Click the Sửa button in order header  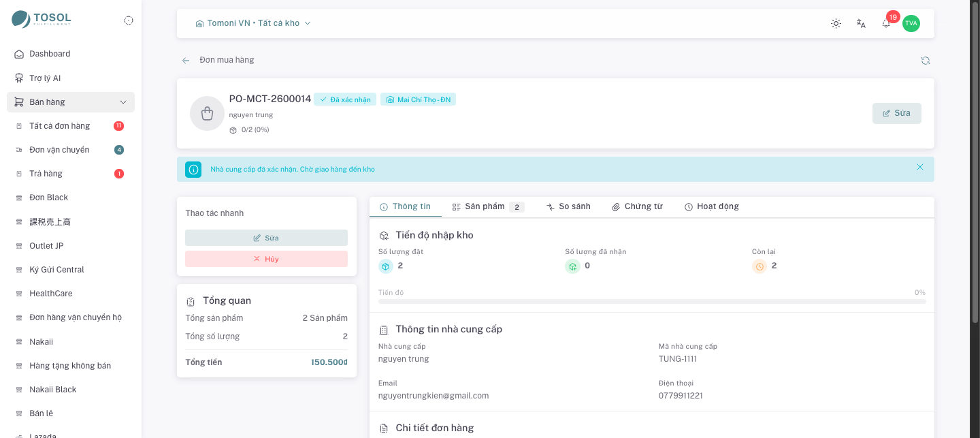coord(897,113)
